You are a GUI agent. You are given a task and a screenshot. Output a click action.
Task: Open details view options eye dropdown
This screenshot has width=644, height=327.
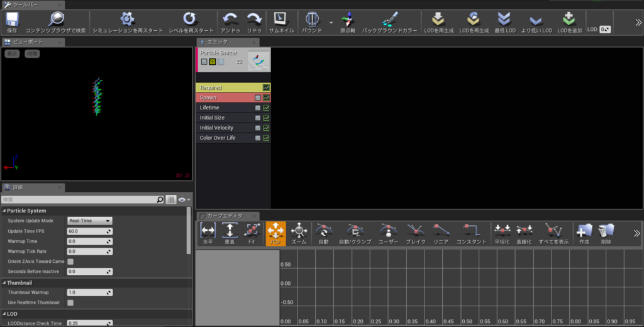point(184,199)
